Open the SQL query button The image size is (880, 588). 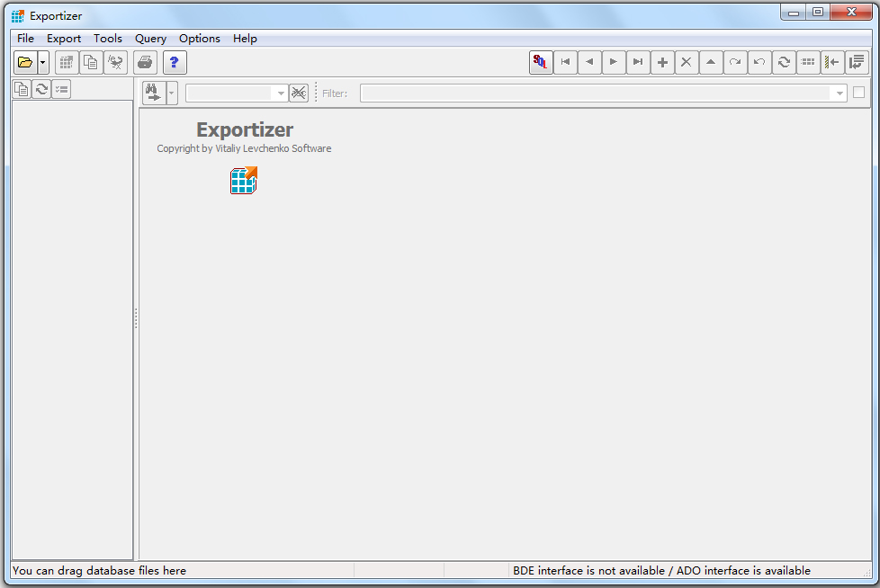[x=541, y=62]
